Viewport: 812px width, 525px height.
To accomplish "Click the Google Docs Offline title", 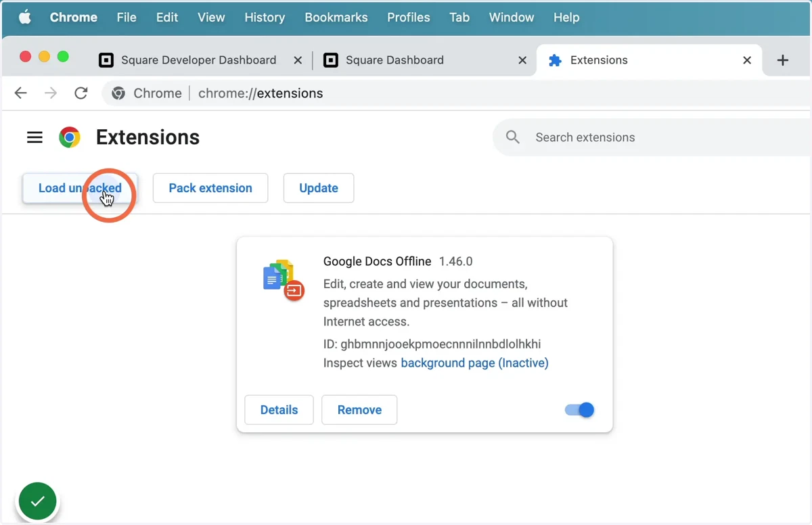I will 377,261.
